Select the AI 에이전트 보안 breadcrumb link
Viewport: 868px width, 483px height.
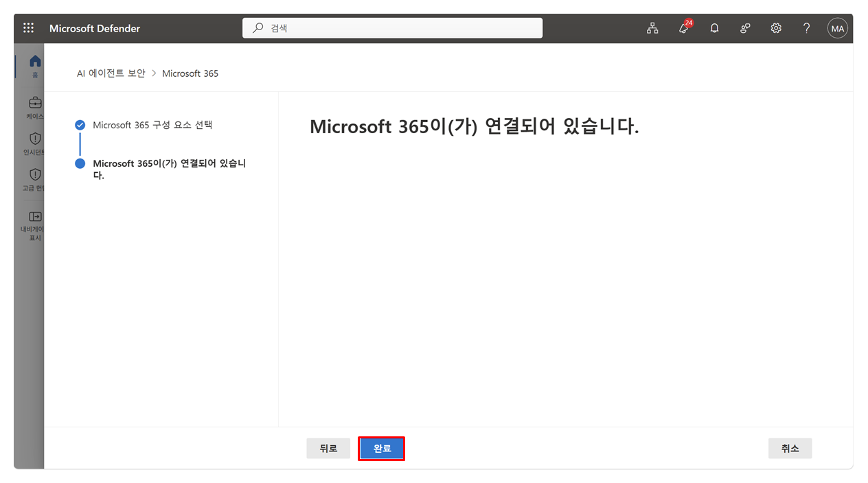[111, 73]
